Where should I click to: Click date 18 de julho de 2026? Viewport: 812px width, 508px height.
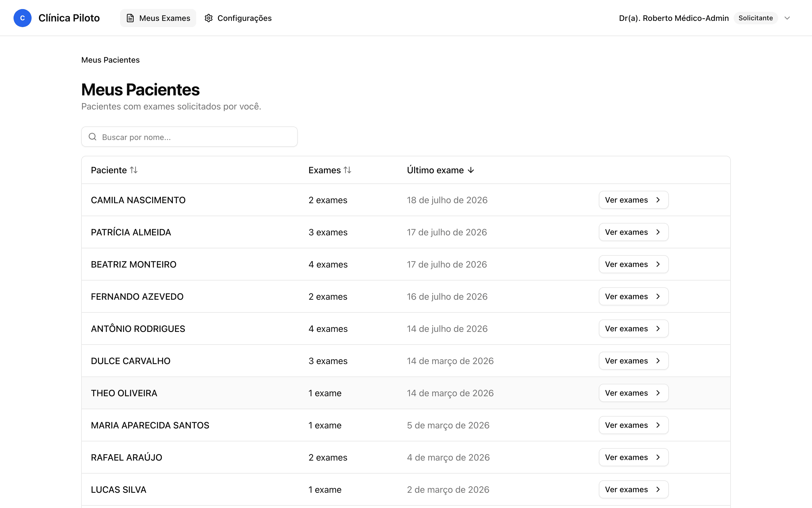tap(447, 200)
